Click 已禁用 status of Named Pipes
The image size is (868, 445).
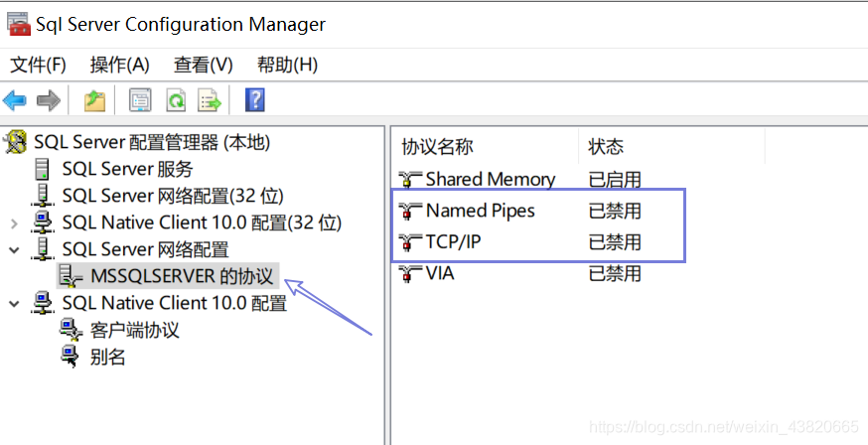(x=615, y=211)
